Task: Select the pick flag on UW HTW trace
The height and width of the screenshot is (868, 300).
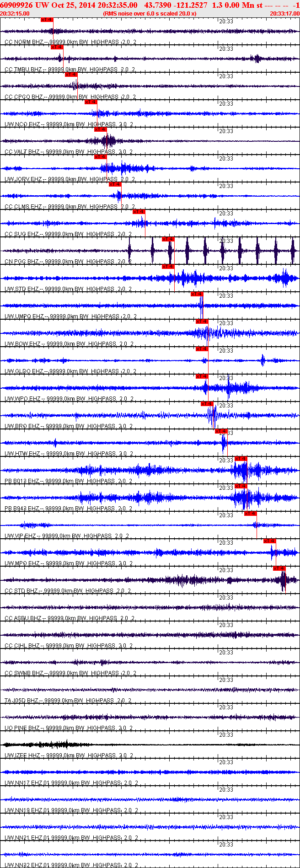Action: point(221,431)
